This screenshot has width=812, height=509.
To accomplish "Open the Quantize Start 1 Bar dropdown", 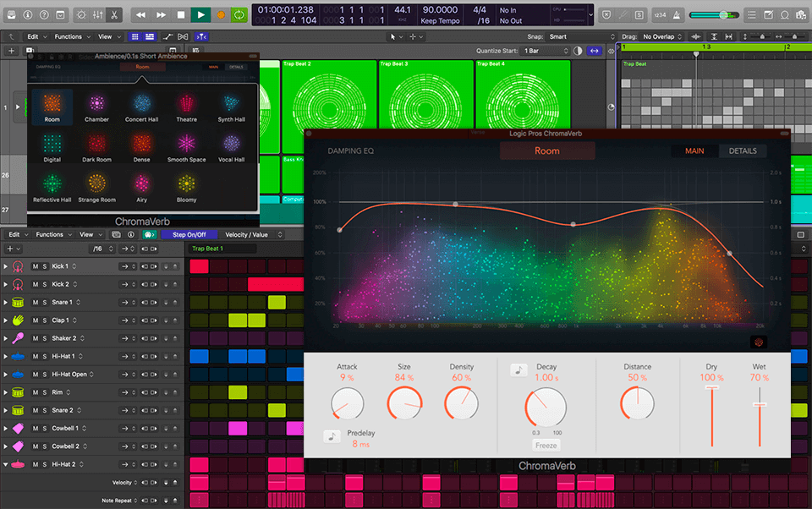I will coord(546,51).
